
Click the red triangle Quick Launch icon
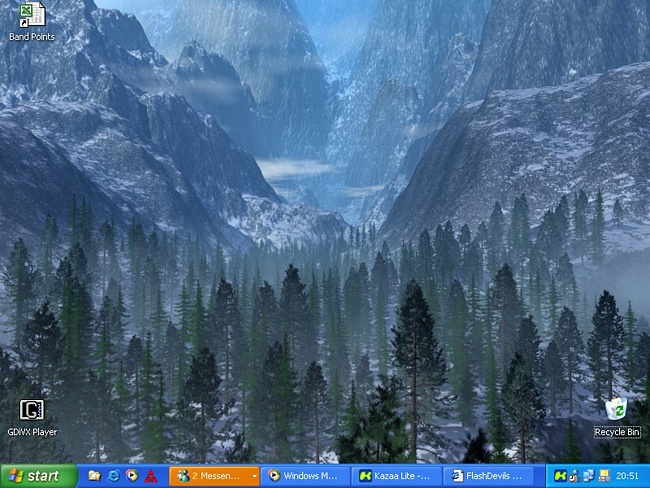[151, 476]
